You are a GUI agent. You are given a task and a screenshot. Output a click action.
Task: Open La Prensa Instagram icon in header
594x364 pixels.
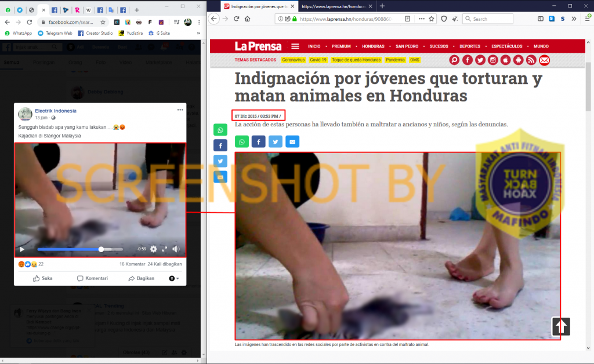tap(492, 60)
